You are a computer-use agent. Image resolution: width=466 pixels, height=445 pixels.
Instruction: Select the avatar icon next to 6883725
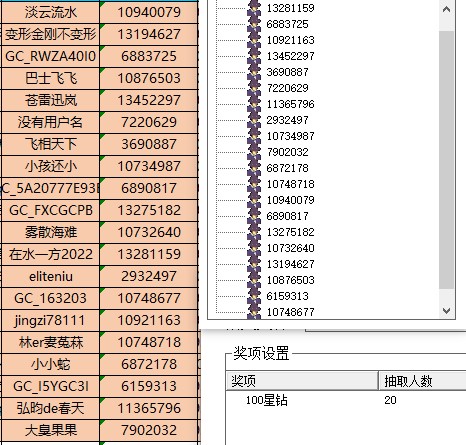pos(254,24)
